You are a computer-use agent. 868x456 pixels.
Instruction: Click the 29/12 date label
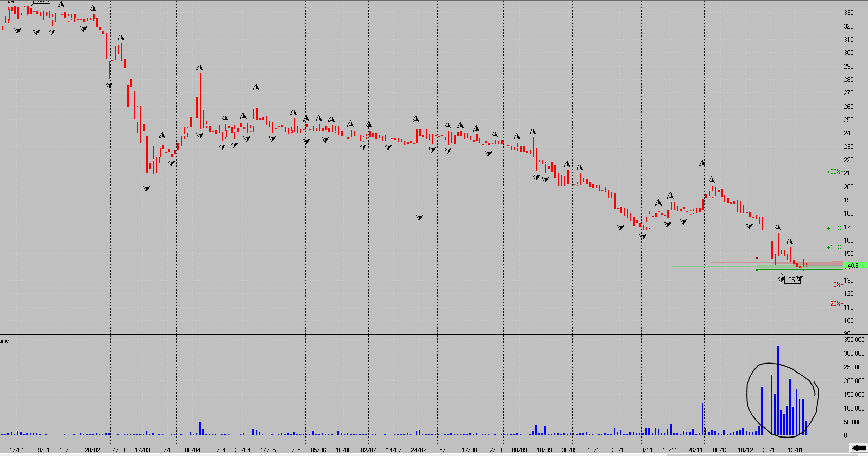pyautogui.click(x=771, y=450)
